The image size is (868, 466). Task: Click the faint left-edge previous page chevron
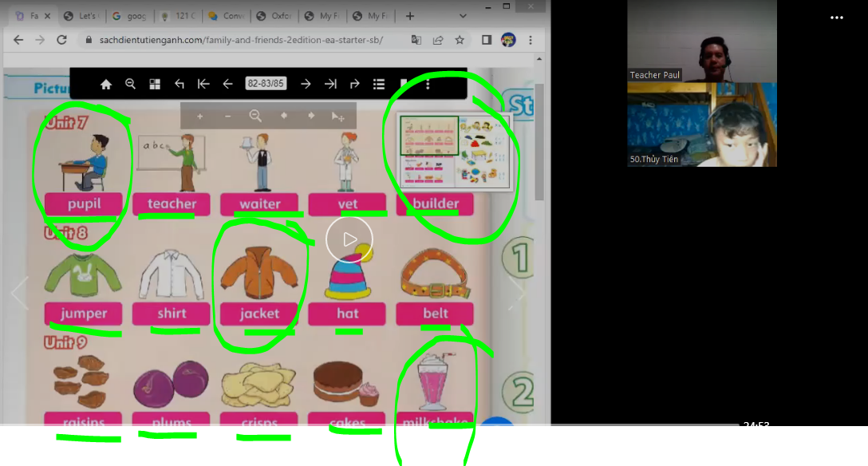pos(19,292)
